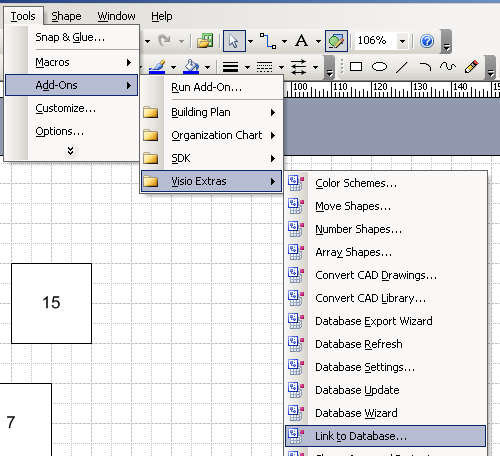
Task: Expand the Pointer tool dropdown arrow
Action: click(251, 41)
